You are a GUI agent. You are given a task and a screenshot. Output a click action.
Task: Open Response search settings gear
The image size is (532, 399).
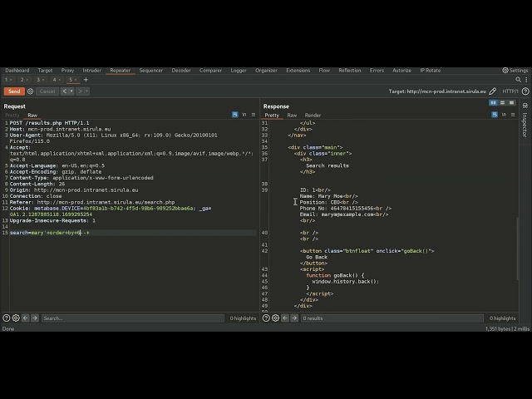tap(275, 318)
